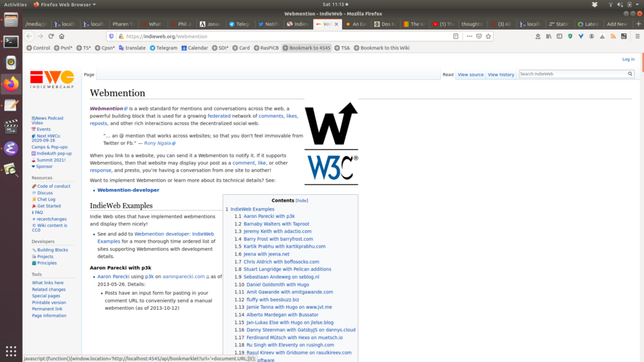The image size is (644, 362).
Task: Click the Search IndieWeb input field
Action: [x=572, y=74]
